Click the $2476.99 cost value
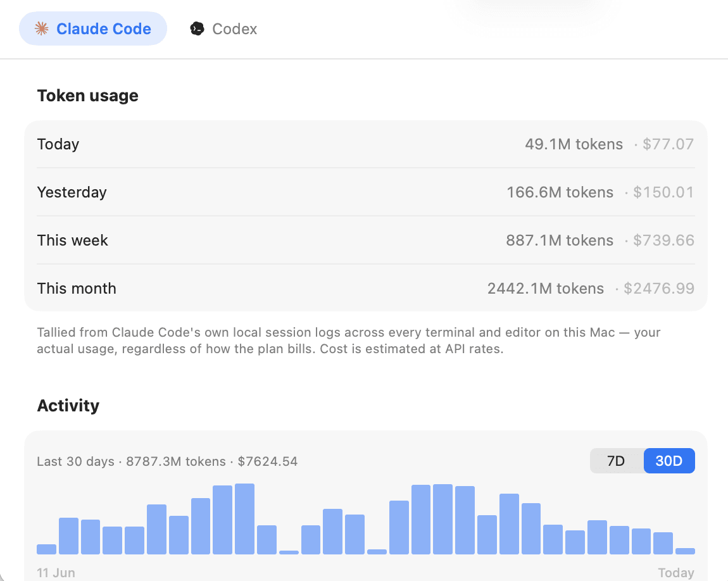This screenshot has height=581, width=728. point(659,289)
